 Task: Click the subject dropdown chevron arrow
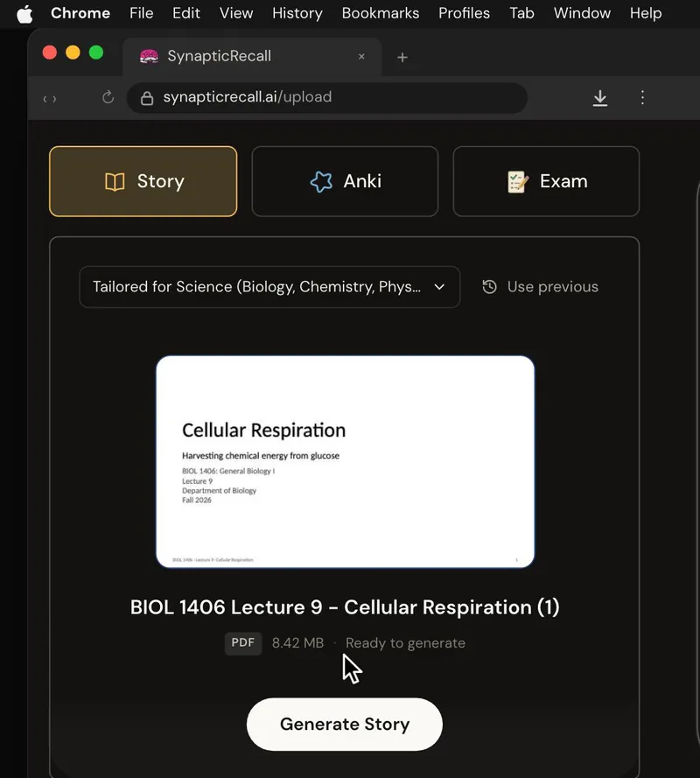[439, 287]
